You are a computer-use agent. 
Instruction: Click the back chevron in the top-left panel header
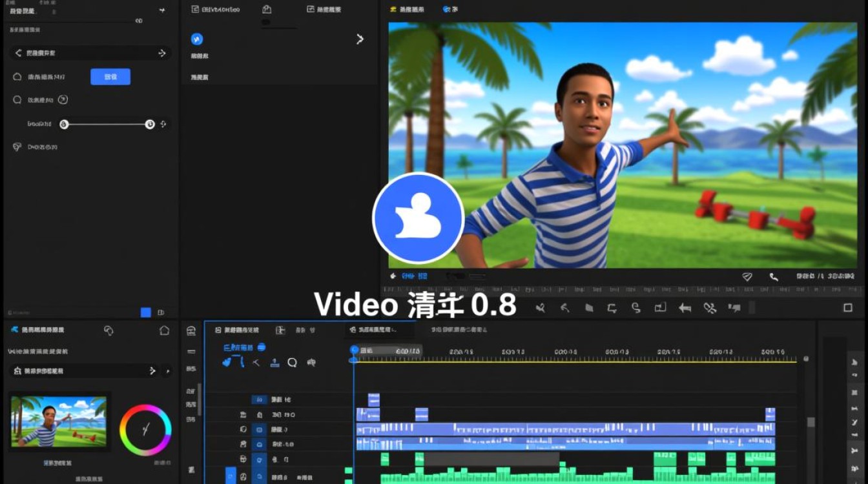point(18,53)
